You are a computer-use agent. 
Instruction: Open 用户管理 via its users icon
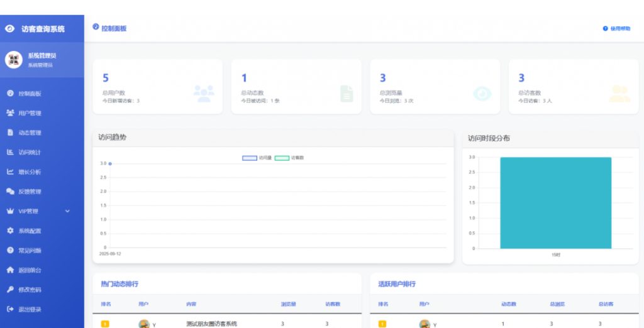[10, 113]
